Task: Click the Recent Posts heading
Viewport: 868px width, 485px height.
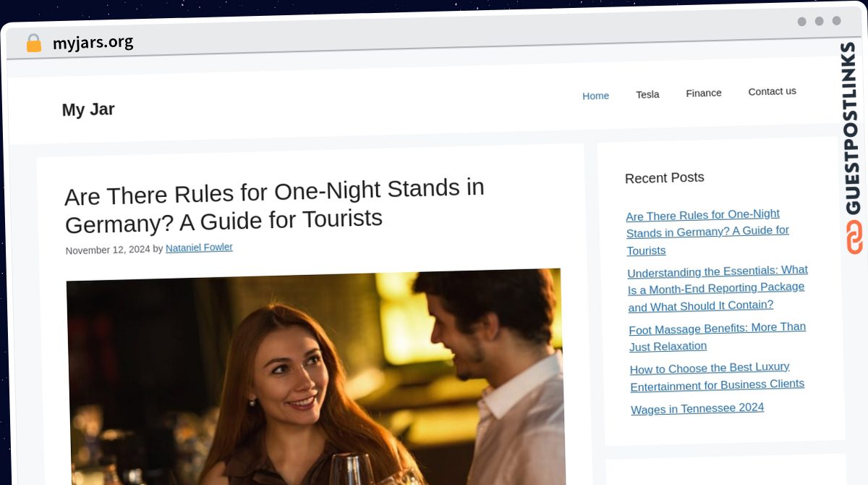Action: tap(664, 177)
